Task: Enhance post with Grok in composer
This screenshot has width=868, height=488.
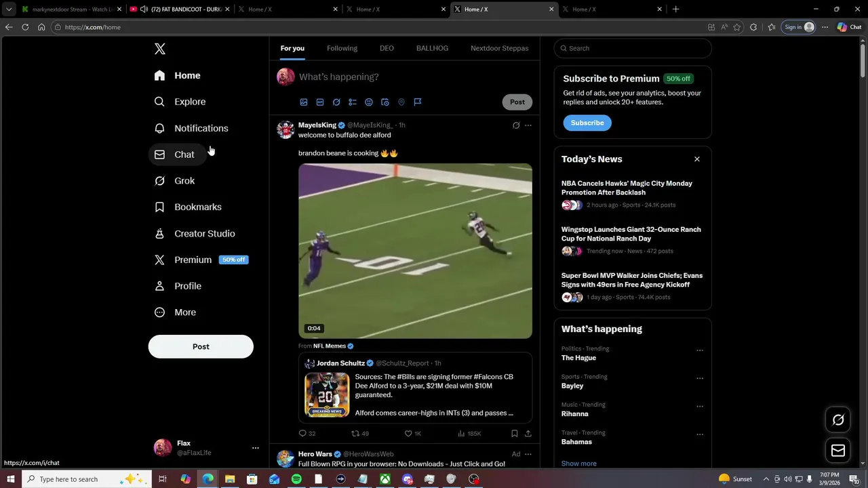Action: tap(336, 102)
